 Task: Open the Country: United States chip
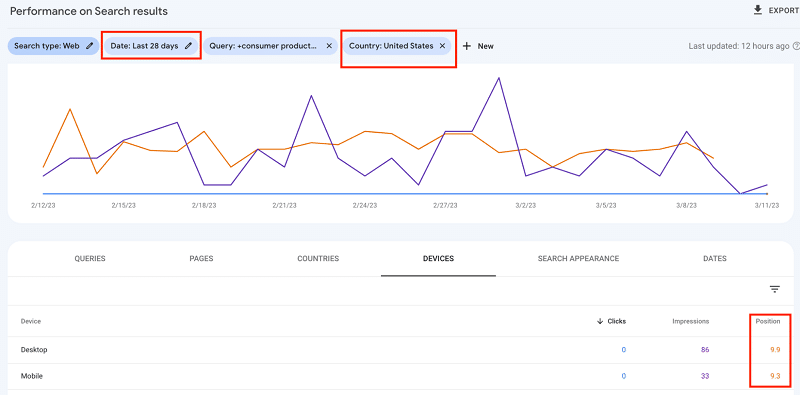point(397,46)
